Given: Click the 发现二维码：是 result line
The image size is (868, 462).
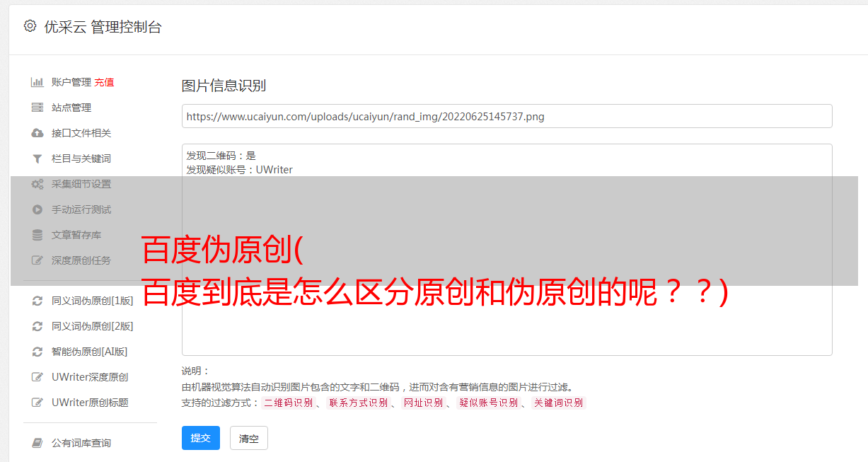Looking at the screenshot, I should point(221,156).
